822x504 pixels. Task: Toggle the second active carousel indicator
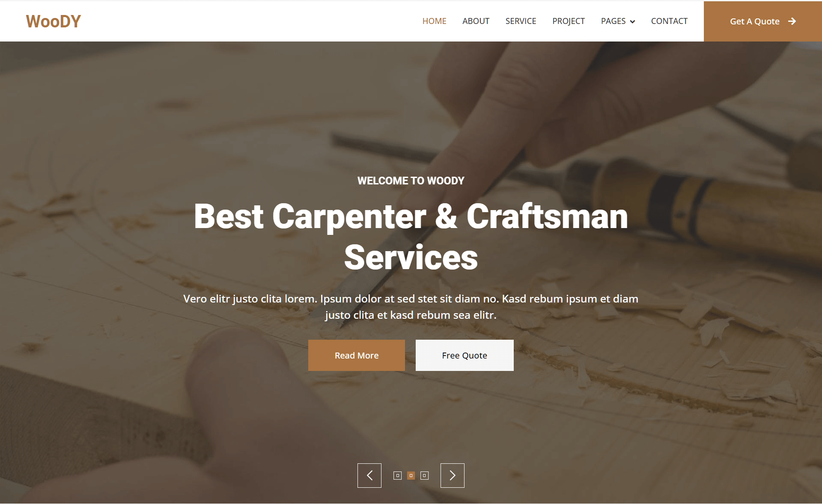411,476
